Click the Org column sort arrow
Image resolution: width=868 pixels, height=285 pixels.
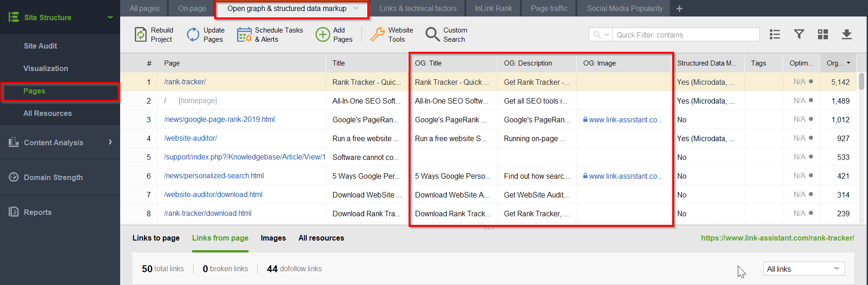click(x=848, y=63)
